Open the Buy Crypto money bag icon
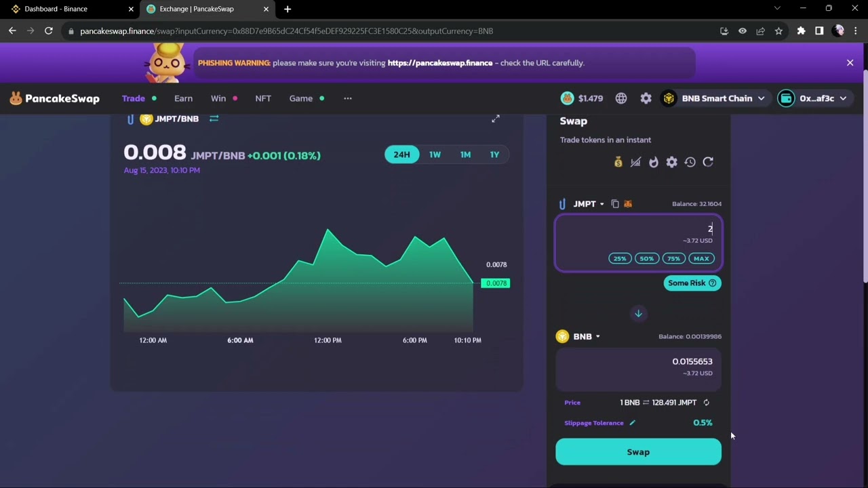Image resolution: width=868 pixels, height=488 pixels. (x=618, y=162)
